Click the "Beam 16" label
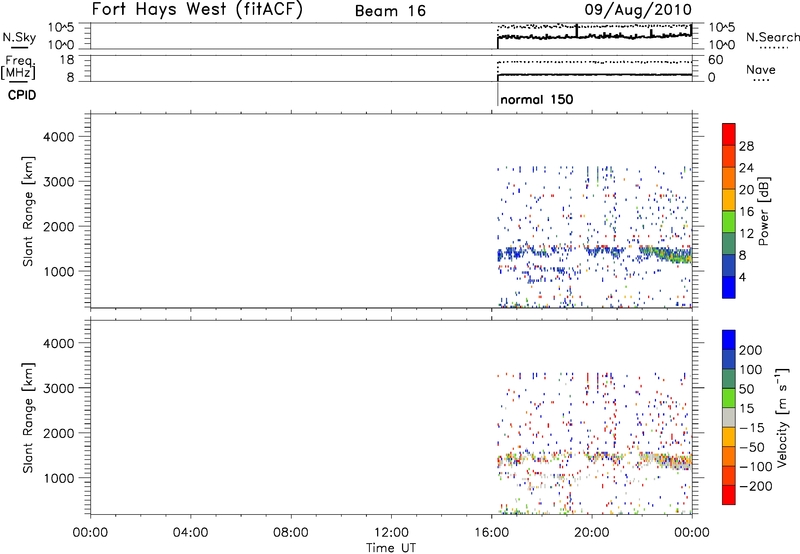The height and width of the screenshot is (554, 800). [390, 11]
